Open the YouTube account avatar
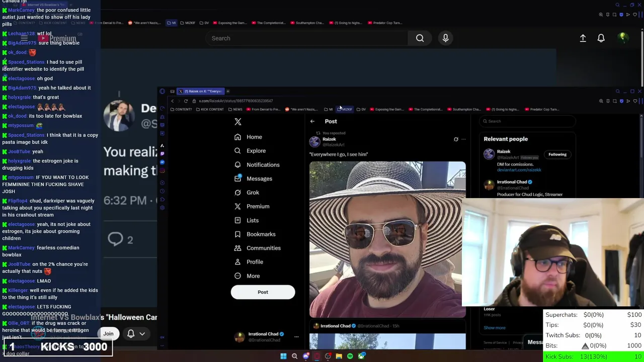The width and height of the screenshot is (644, 362). tap(623, 38)
